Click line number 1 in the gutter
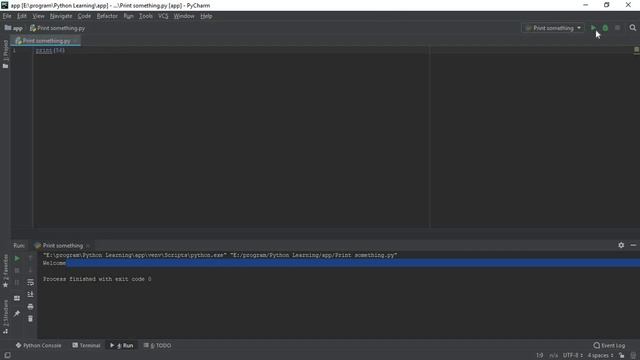 (14, 51)
